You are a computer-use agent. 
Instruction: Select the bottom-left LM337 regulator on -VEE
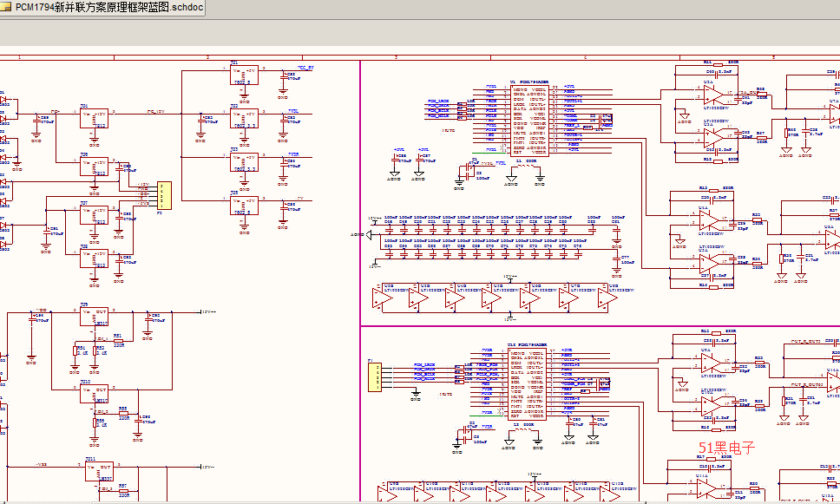click(98, 472)
